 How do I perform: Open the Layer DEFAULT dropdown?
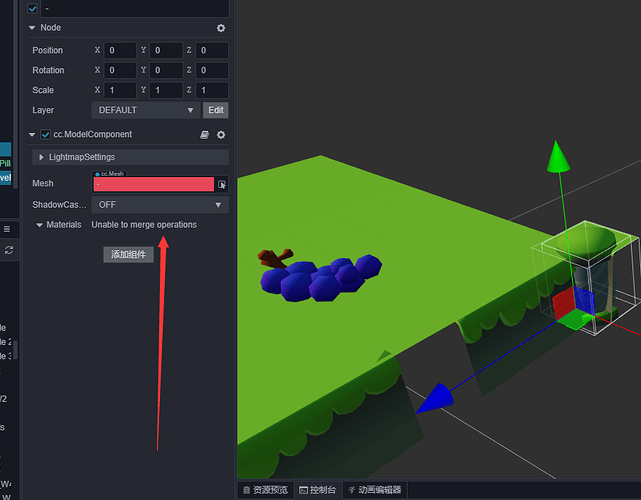146,110
